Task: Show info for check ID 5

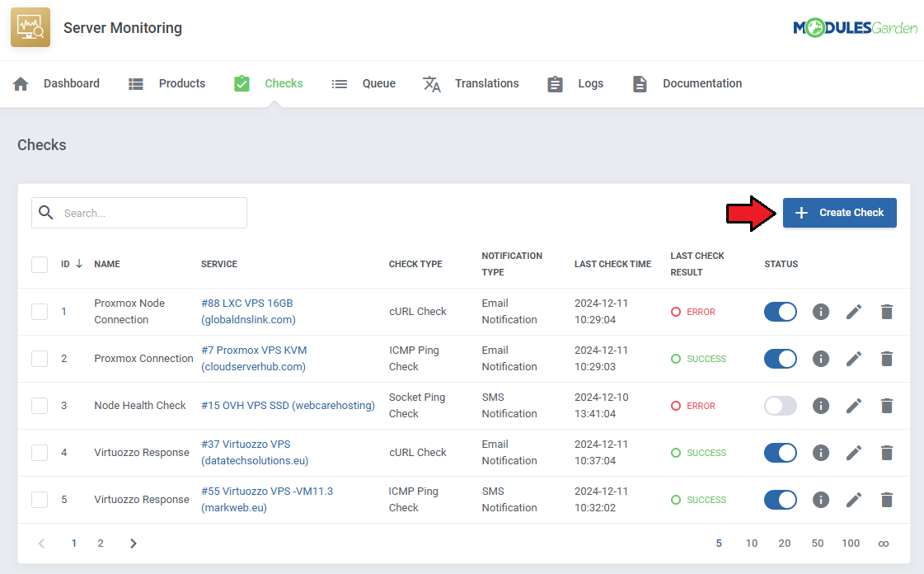Action: [x=821, y=500]
